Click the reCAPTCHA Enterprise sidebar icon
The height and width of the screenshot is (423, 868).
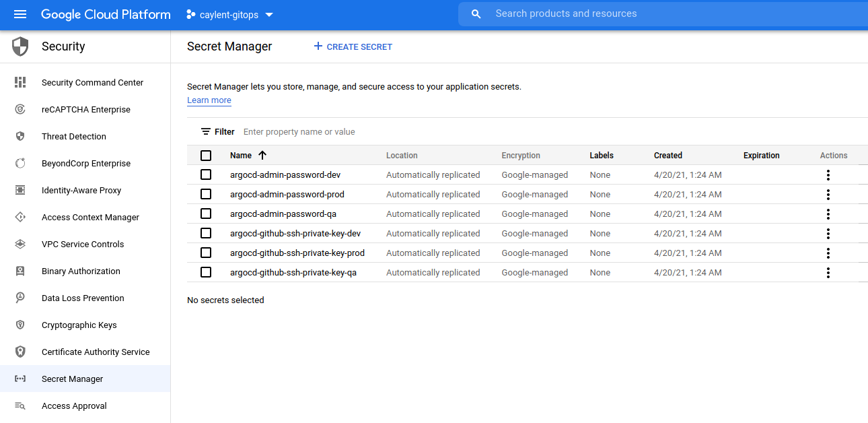(x=20, y=109)
